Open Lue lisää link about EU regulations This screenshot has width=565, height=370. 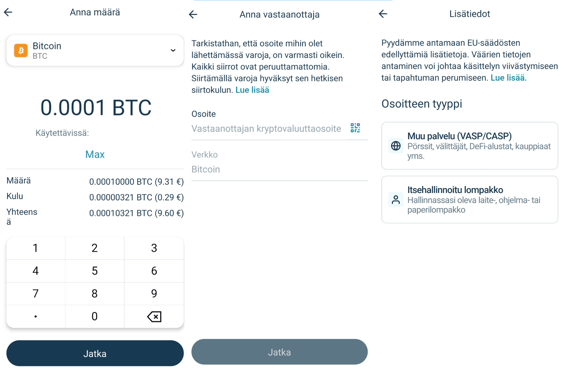[508, 78]
